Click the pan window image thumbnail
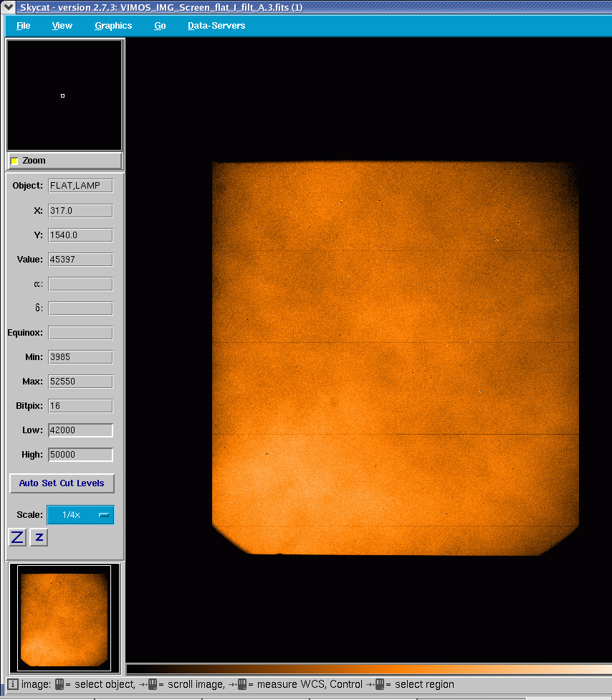612x700 pixels. point(64,618)
